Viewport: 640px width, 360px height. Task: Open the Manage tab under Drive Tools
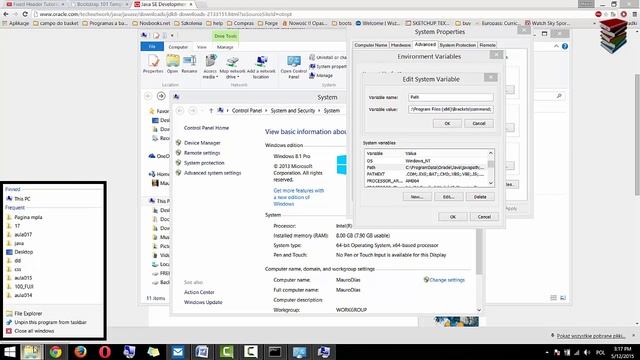click(x=225, y=47)
